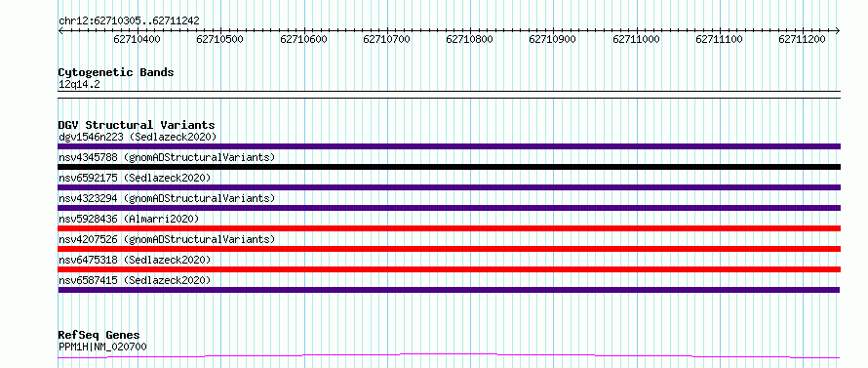Select the black bar under nsv4345788
Image resolution: width=868 pixels, height=368 pixels.
(x=449, y=167)
